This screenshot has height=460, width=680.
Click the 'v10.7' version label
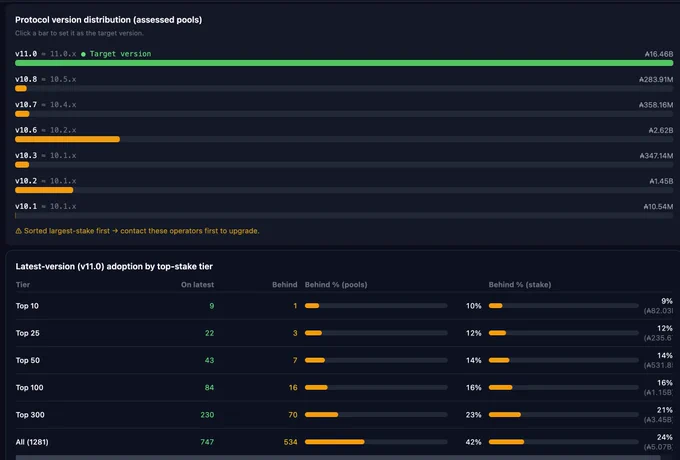tap(26, 104)
